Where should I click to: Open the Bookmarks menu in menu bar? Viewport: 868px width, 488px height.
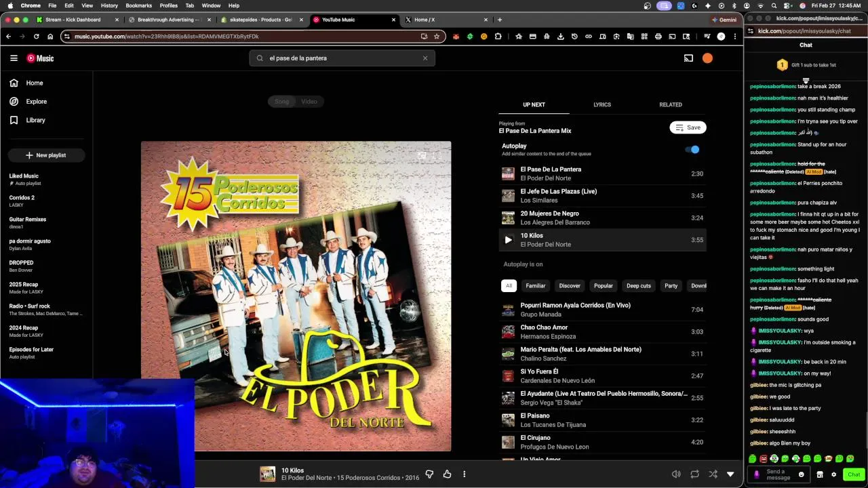coord(138,5)
